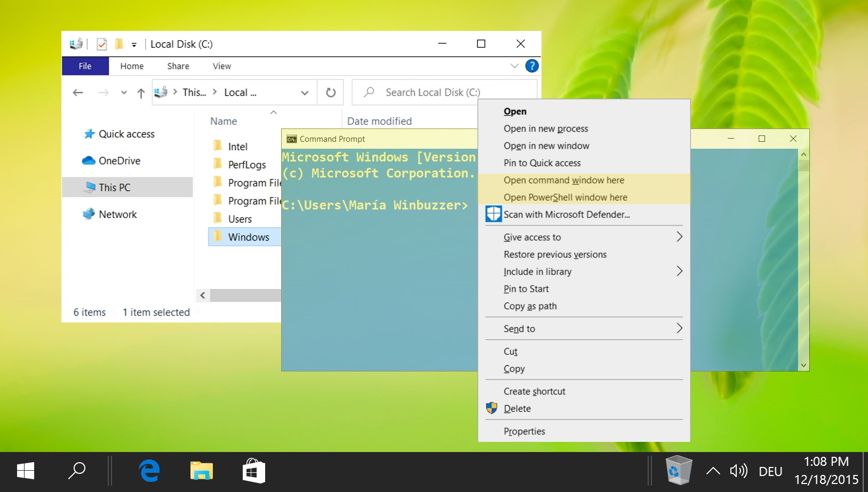Click the Help question mark button
The image size is (868, 492).
pos(531,66)
